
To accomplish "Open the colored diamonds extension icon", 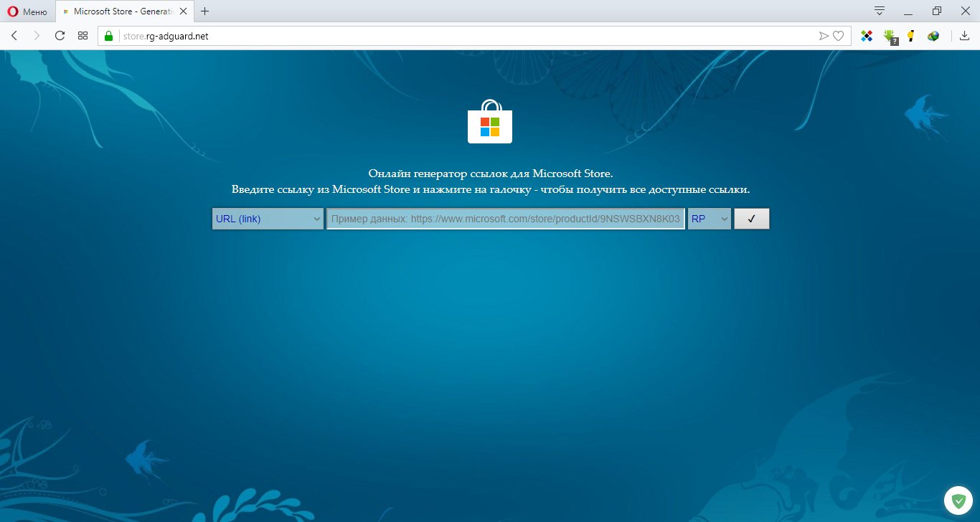I will click(x=867, y=36).
